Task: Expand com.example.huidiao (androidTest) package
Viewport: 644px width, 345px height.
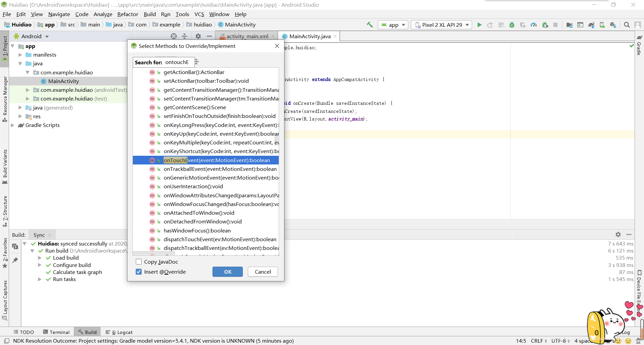Action: point(28,90)
